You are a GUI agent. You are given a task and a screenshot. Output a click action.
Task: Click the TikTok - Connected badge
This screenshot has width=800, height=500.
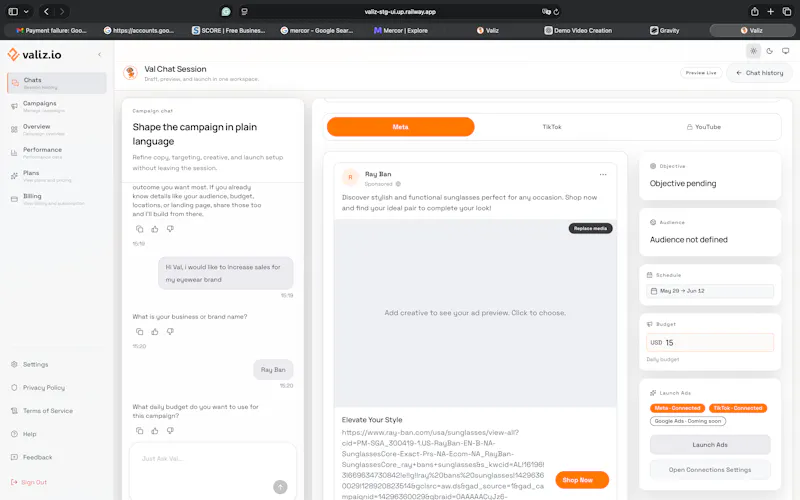coord(738,408)
